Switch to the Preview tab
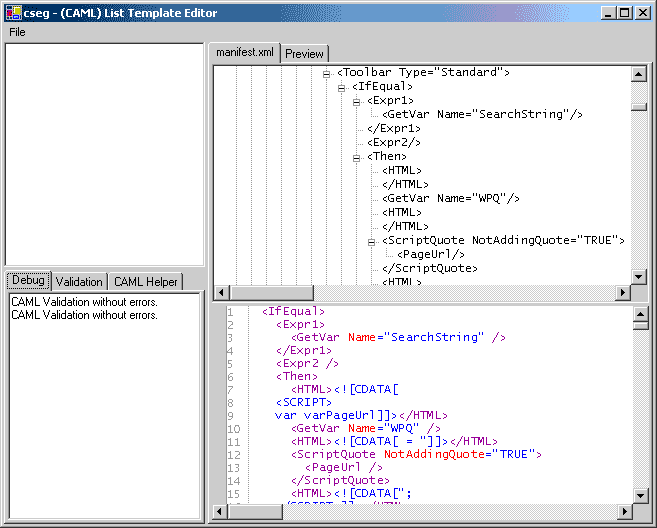657x528 pixels. pos(304,54)
